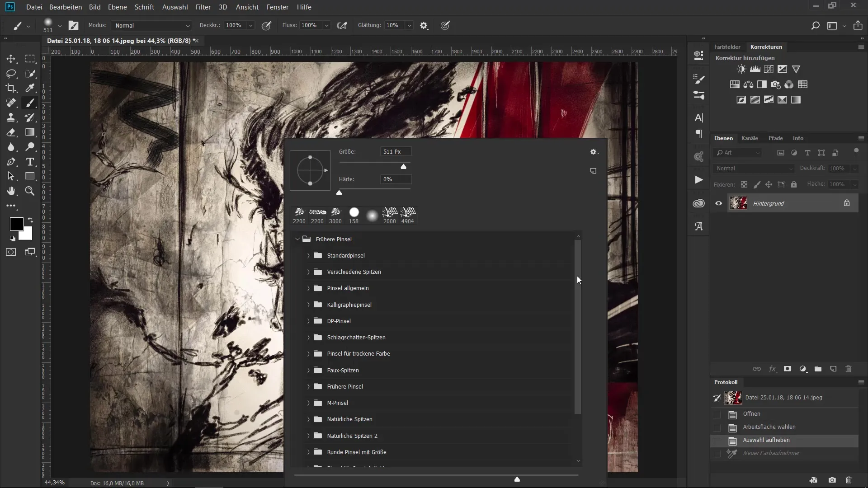Add layer mask in Layers panel

(x=788, y=369)
